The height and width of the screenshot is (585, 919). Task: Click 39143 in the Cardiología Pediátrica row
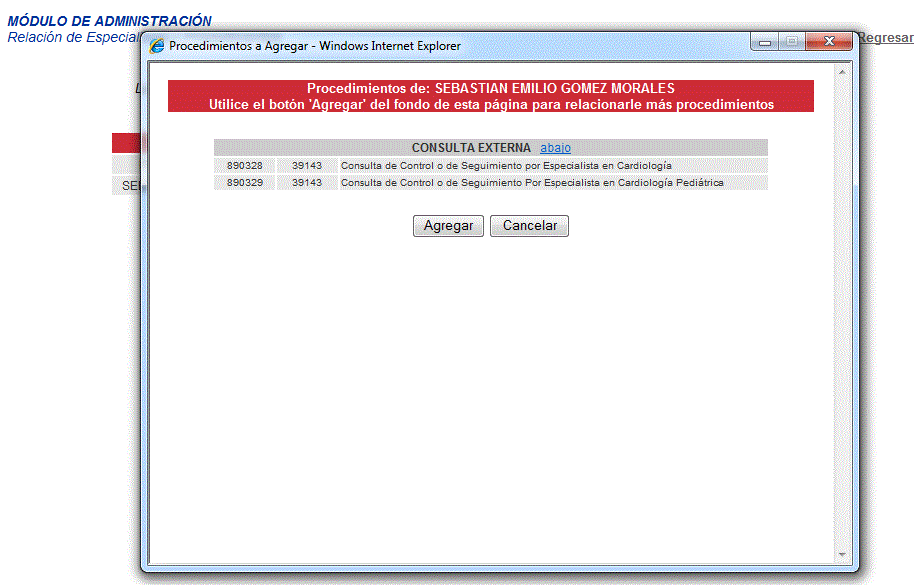pyautogui.click(x=307, y=183)
